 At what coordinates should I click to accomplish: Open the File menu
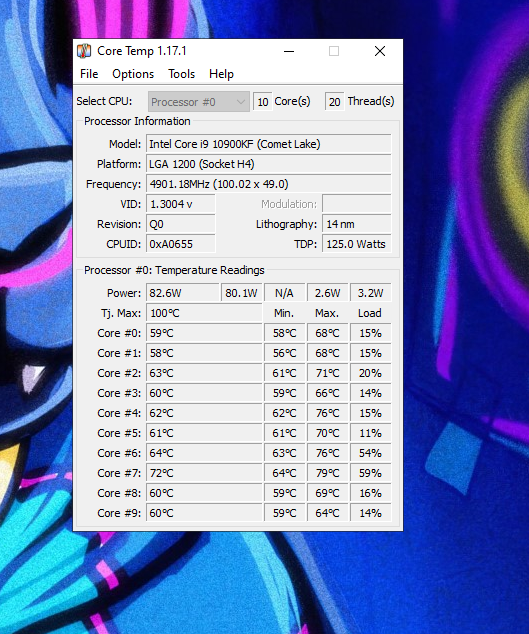[89, 74]
